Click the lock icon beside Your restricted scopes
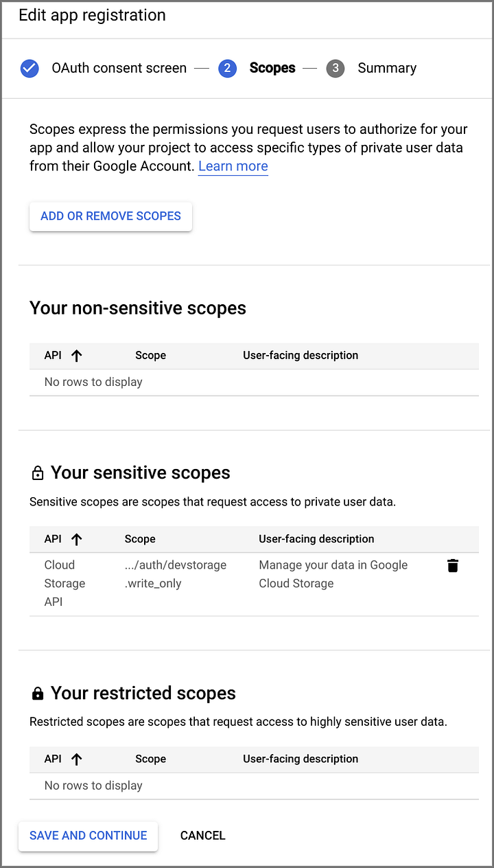494x868 pixels. coord(38,693)
